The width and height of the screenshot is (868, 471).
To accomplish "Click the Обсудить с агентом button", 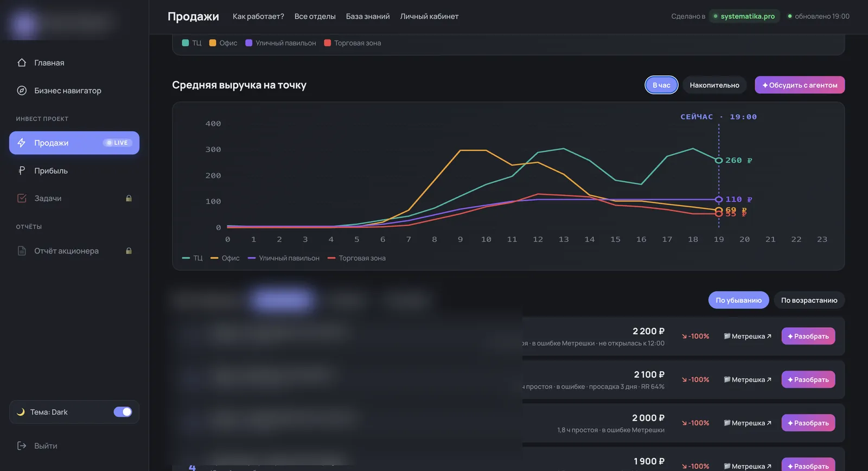I will click(800, 85).
